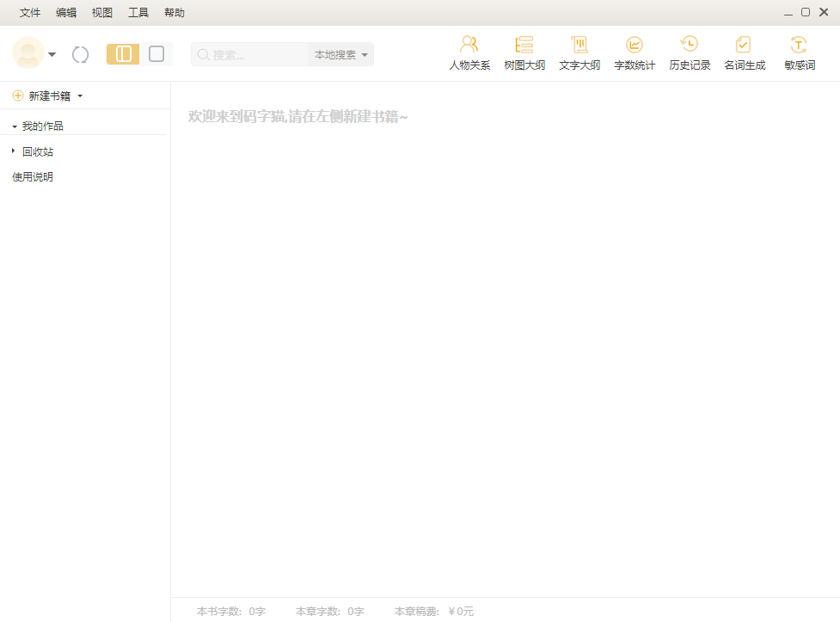Switch to the split sidebar layout view
The image size is (840, 622).
pyautogui.click(x=123, y=54)
